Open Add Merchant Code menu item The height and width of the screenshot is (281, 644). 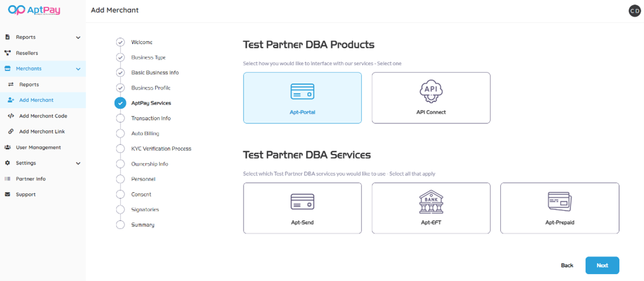coord(43,116)
